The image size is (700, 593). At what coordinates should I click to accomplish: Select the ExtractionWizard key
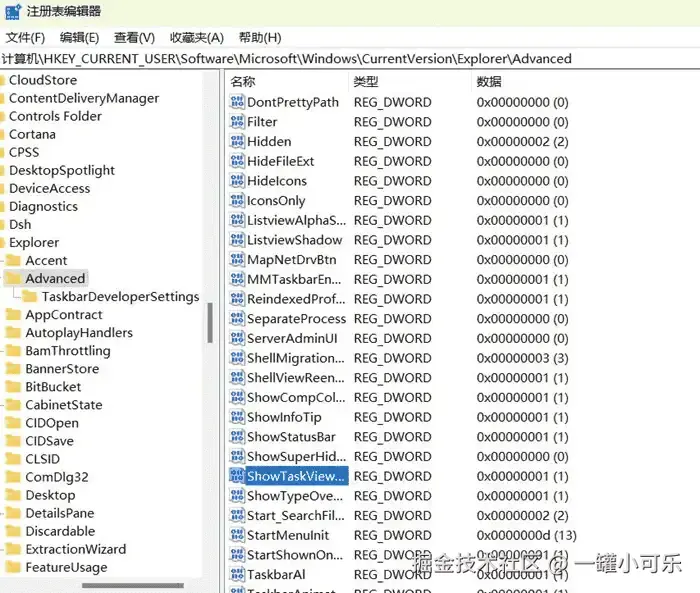point(76,549)
